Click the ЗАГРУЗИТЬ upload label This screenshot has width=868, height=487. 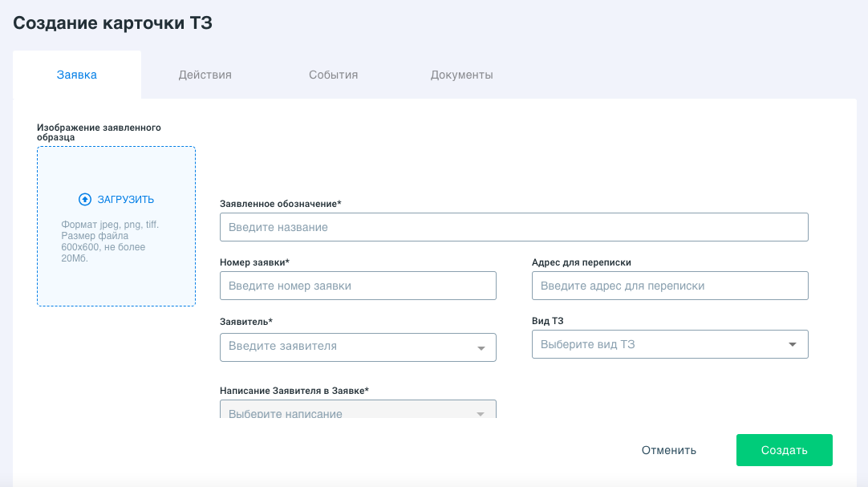125,200
